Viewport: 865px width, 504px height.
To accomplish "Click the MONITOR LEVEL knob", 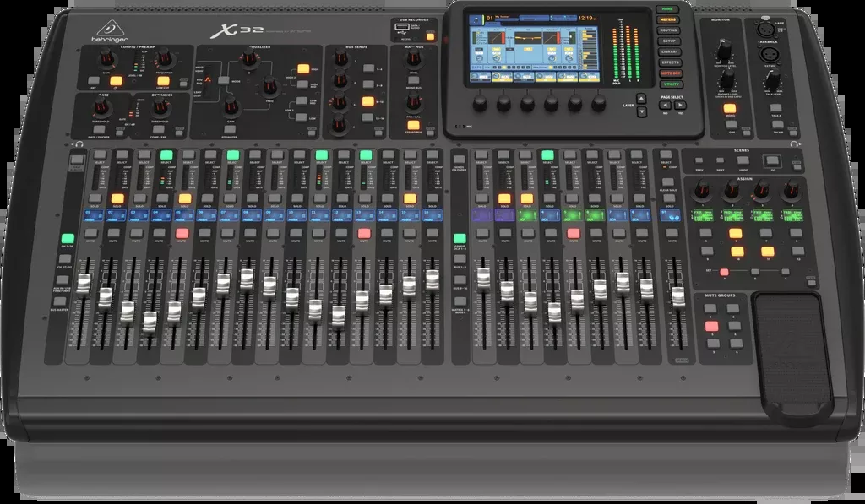I will pos(723,51).
